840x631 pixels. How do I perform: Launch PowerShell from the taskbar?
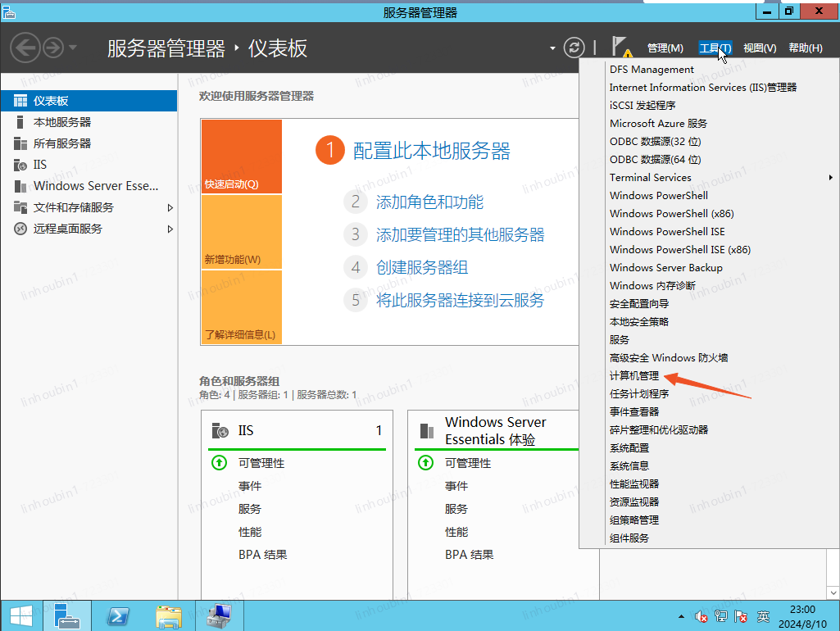(x=118, y=616)
